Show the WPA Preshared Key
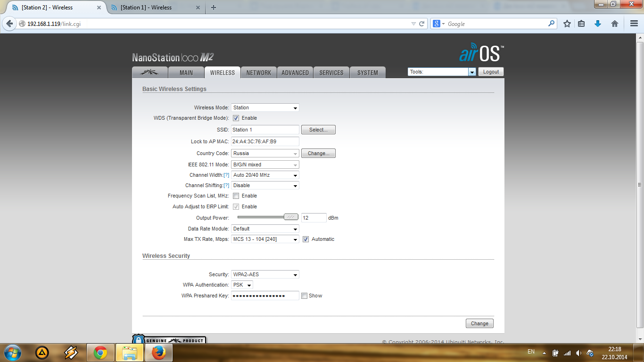Viewport: 644px width, 362px height. [305, 296]
